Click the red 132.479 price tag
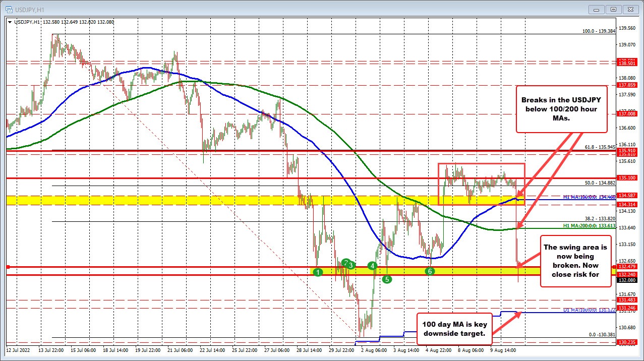Viewport: 644px width, 361px height. tap(626, 266)
